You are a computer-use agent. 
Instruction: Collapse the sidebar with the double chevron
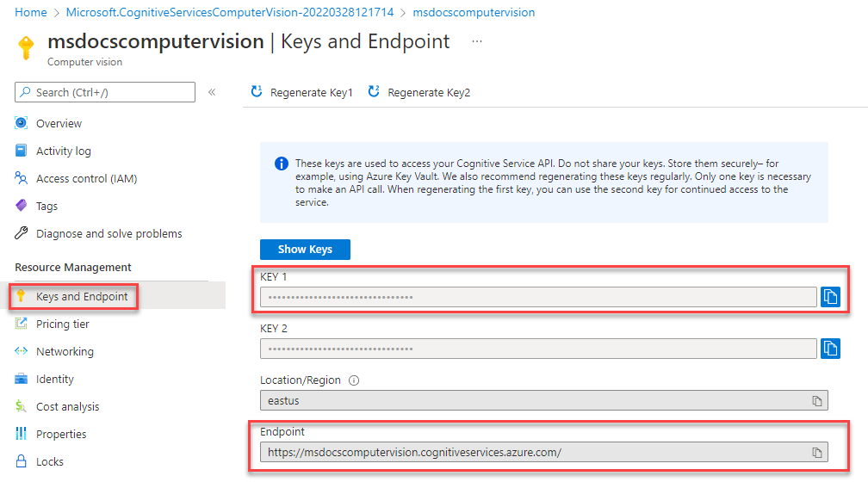[x=212, y=92]
